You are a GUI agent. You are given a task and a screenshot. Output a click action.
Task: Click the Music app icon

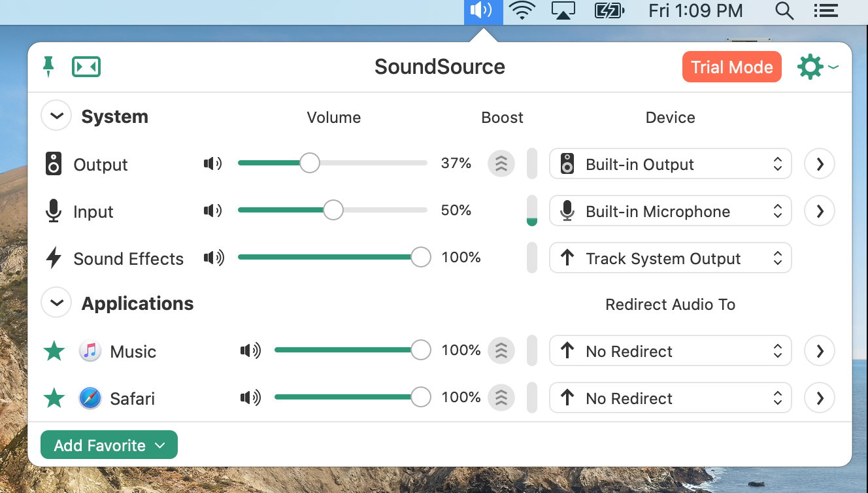90,351
